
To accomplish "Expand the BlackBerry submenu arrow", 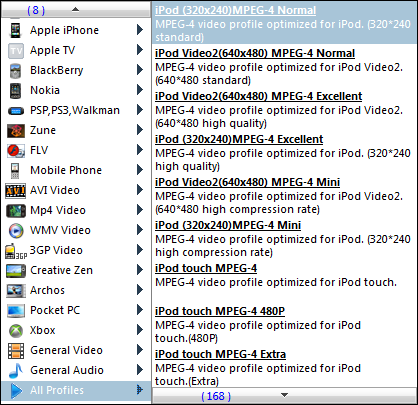I will (140, 70).
